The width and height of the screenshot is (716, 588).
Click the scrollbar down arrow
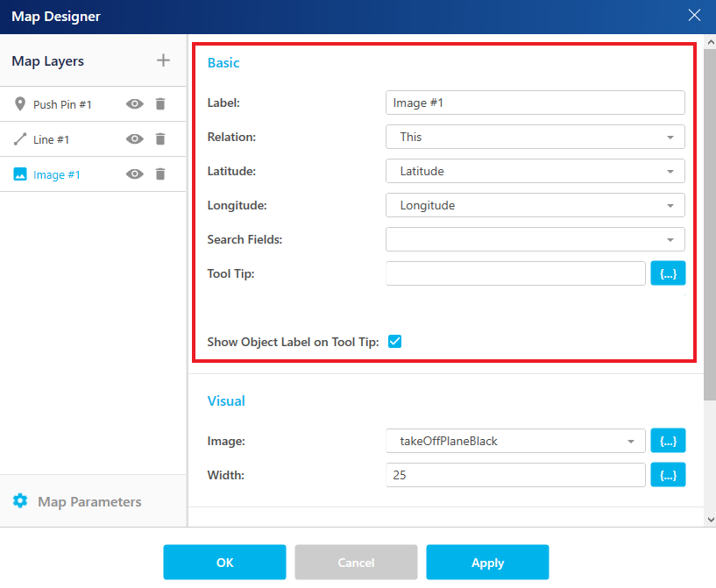tap(710, 520)
